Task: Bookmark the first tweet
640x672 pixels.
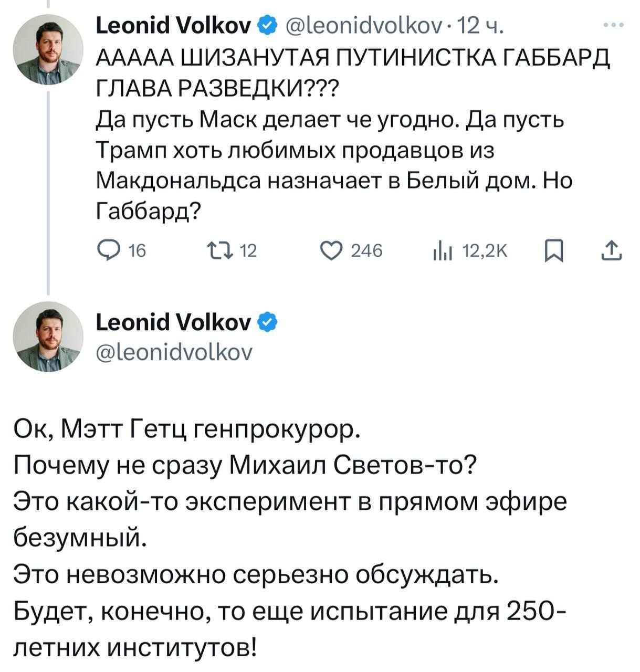Action: coord(553,252)
